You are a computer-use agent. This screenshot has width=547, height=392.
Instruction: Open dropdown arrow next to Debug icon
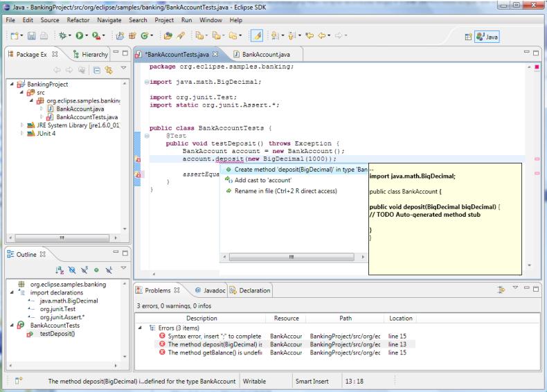(70, 35)
